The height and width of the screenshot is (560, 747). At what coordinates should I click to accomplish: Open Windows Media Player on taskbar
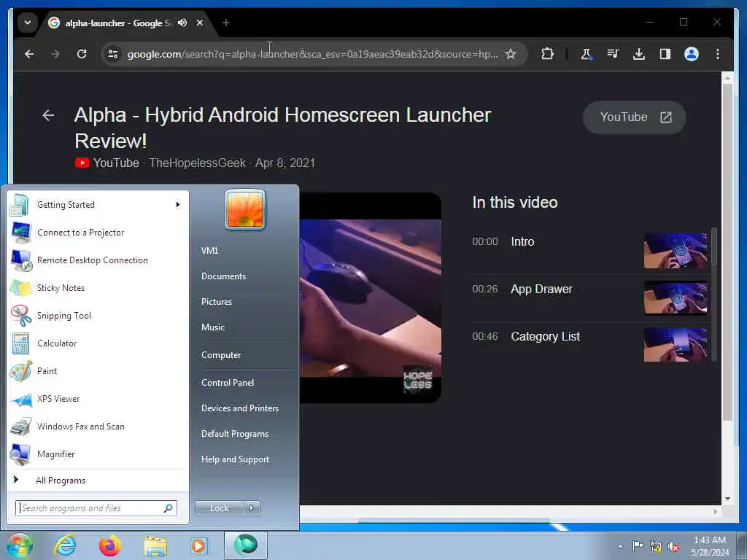coord(199,546)
